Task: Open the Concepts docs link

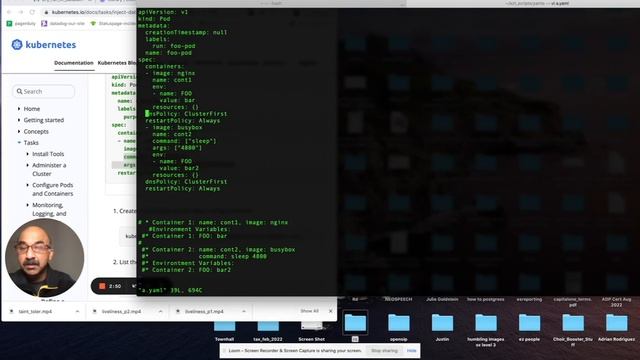Action: pos(36,131)
